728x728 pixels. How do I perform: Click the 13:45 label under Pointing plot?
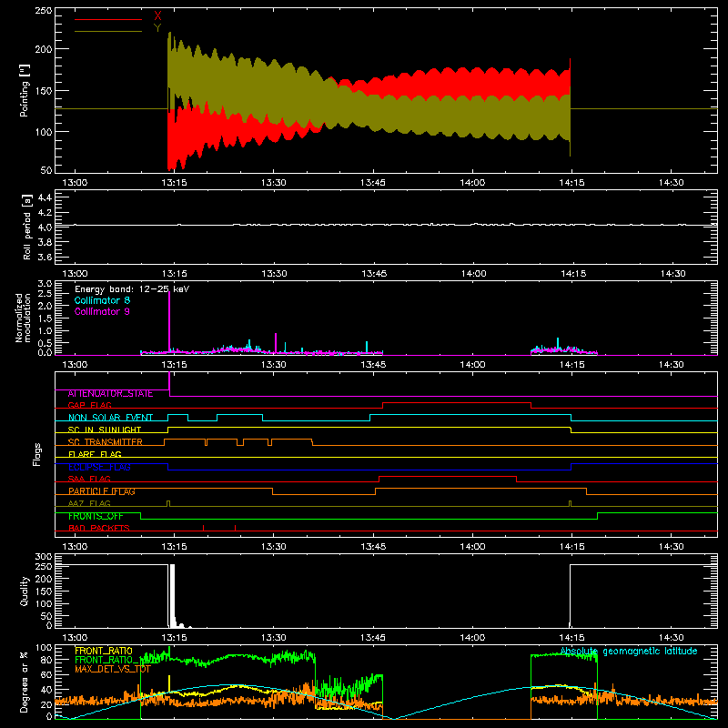coord(373,183)
